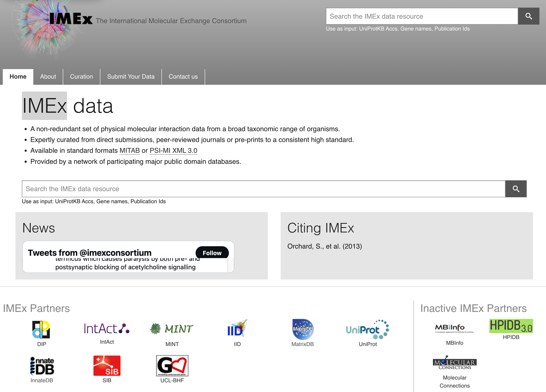Click the IMEx logo in the header

pyautogui.click(x=71, y=18)
